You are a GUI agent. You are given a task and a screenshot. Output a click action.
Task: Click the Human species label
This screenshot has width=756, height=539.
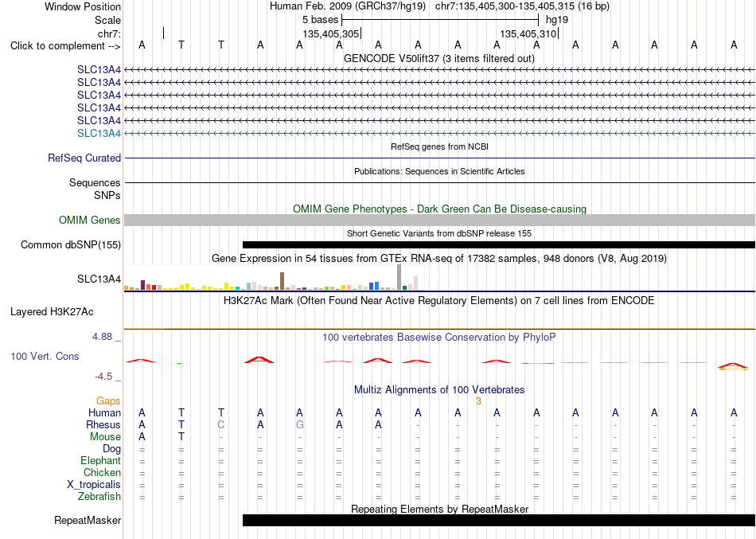pos(104,412)
